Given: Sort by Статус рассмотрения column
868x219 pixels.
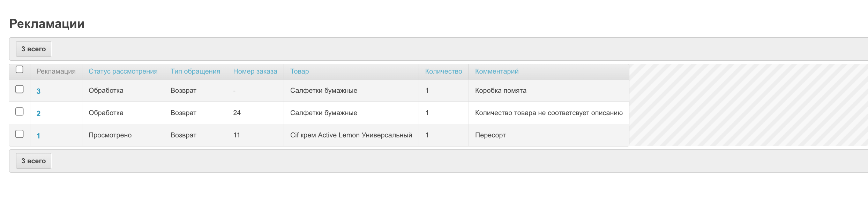Looking at the screenshot, I should point(123,71).
